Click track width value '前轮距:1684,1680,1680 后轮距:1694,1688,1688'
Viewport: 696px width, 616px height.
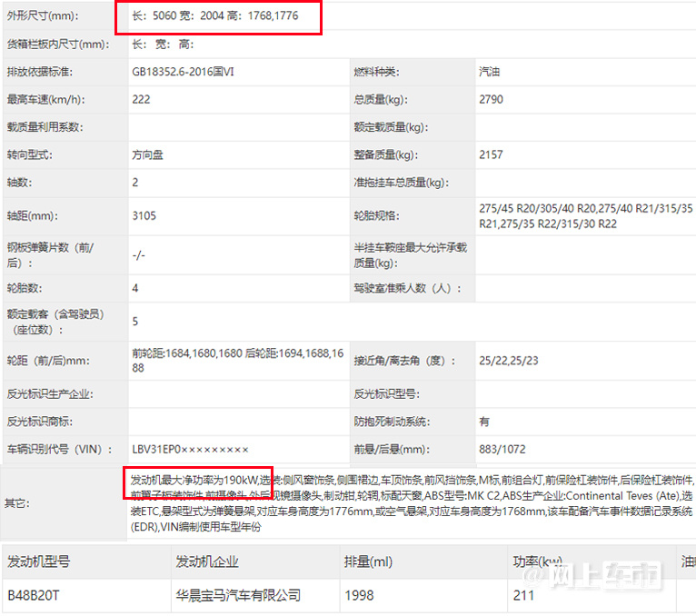[238, 361]
